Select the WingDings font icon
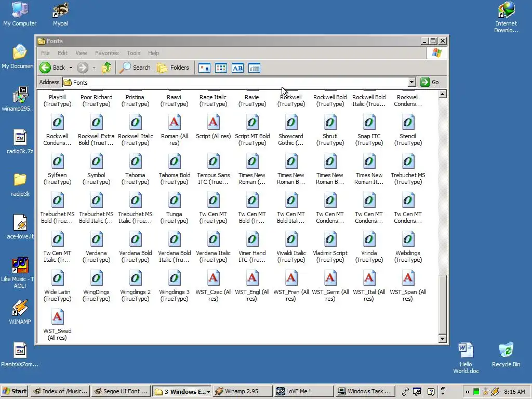Viewport: 532px width, 399px height. click(x=96, y=278)
